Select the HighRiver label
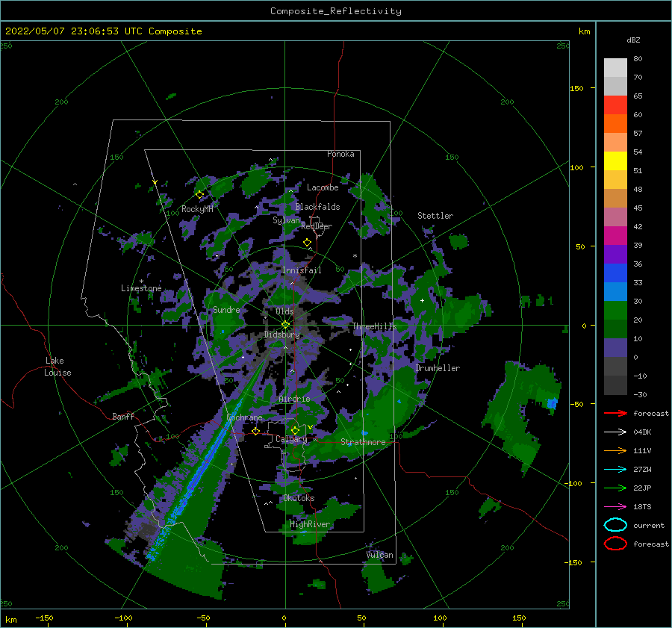The image size is (672, 628). [x=310, y=524]
